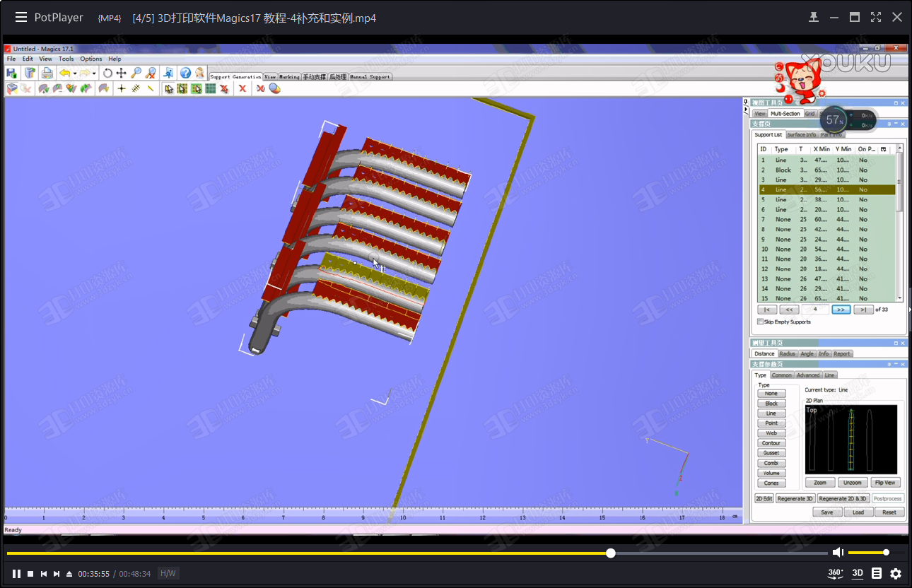Viewport: 912px width, 588px height.
Task: Click the 2D Plan top view preview
Action: [x=851, y=440]
